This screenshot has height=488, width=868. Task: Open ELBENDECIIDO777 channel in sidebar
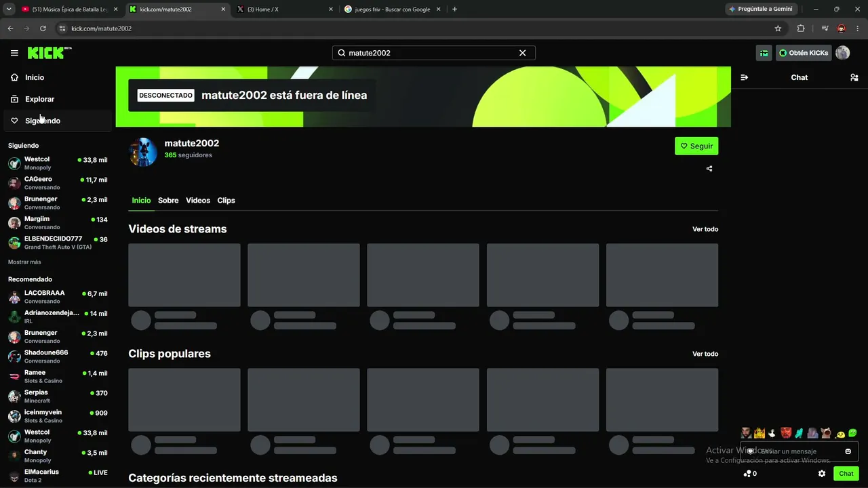pos(58,243)
